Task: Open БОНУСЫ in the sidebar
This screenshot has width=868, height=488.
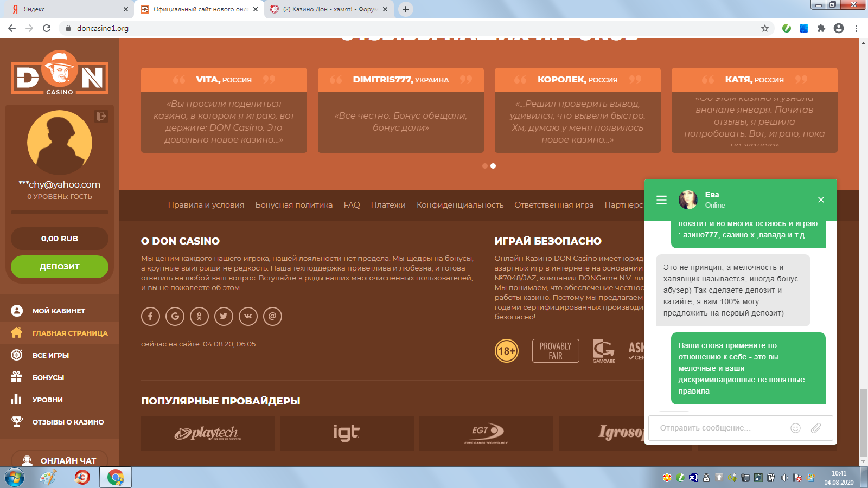Action: [x=48, y=377]
